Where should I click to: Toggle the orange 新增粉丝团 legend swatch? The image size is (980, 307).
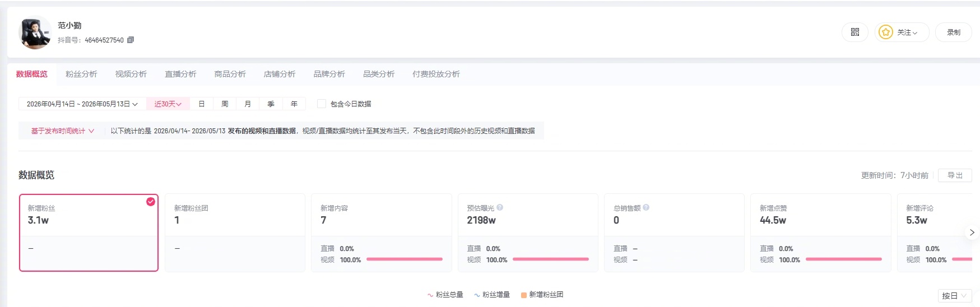[523, 295]
